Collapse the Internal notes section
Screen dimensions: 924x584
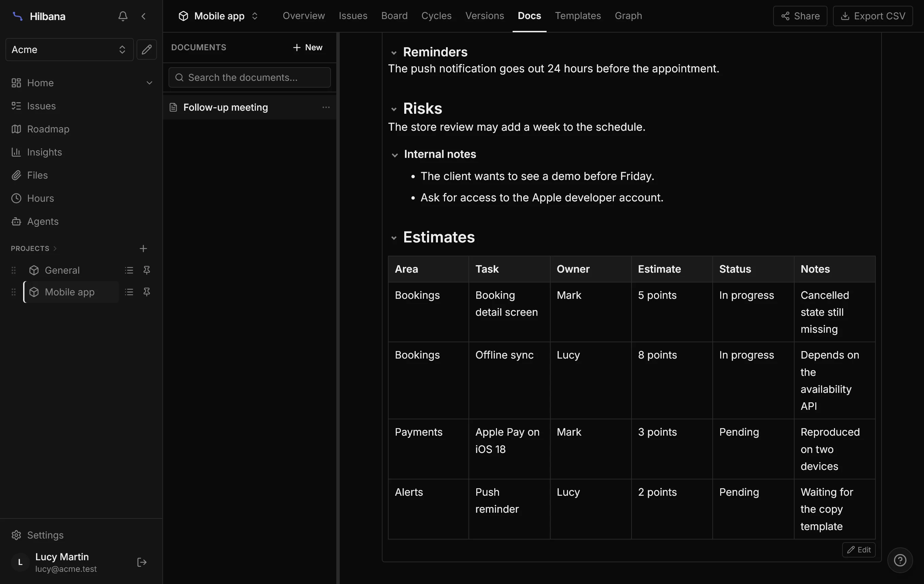coord(394,155)
